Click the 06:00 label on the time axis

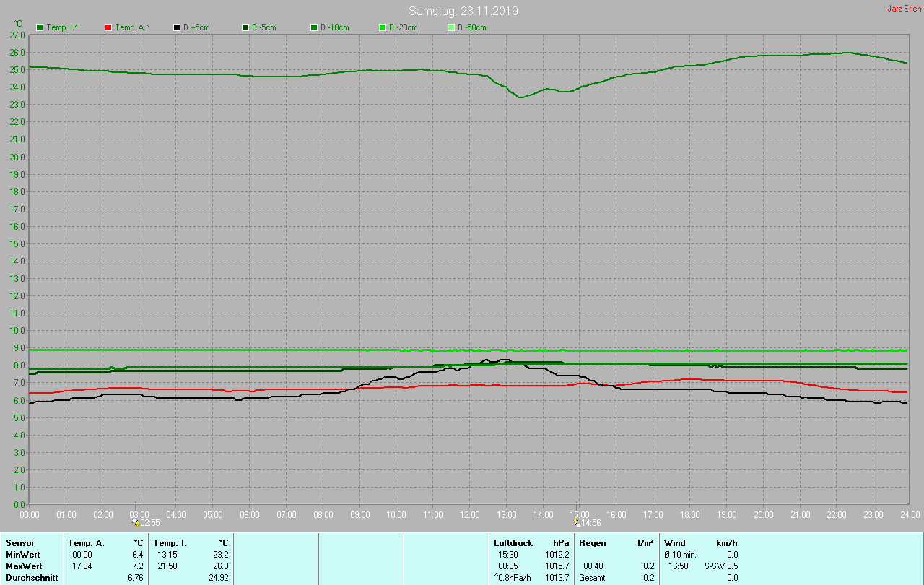pos(250,515)
